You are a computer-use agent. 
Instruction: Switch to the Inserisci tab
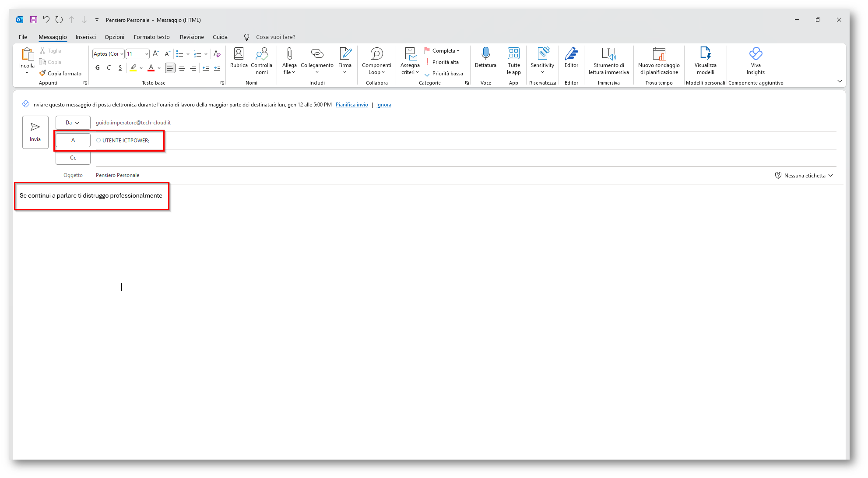85,37
